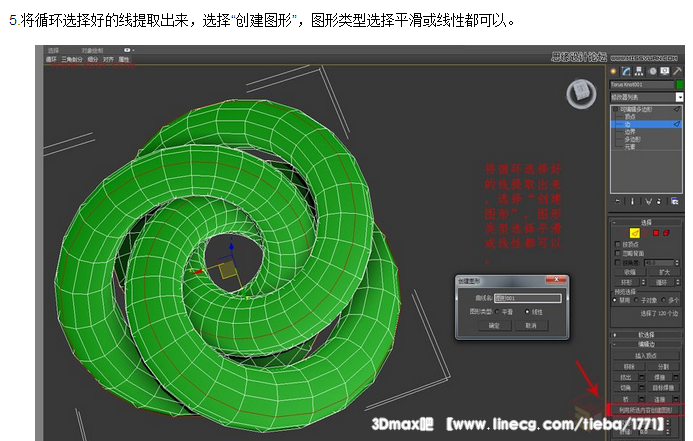The width and height of the screenshot is (693, 441).
Task: Click 确定 in the create shape dialog
Action: click(x=495, y=326)
